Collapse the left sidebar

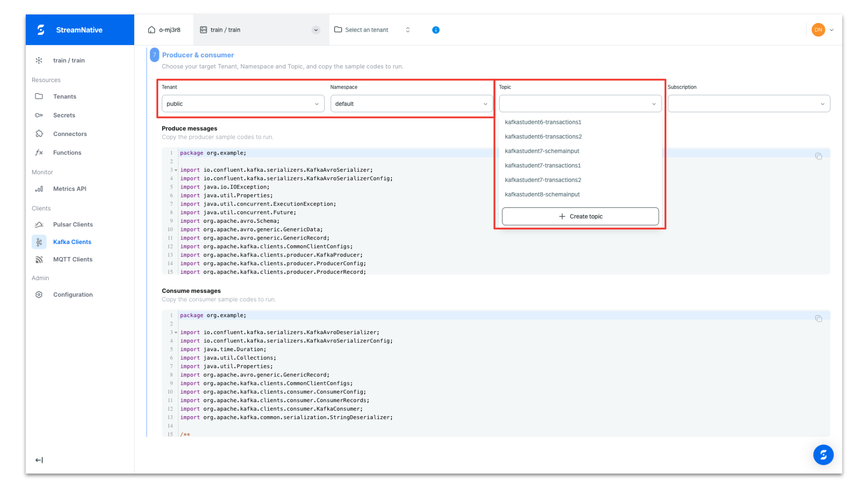[x=39, y=460]
